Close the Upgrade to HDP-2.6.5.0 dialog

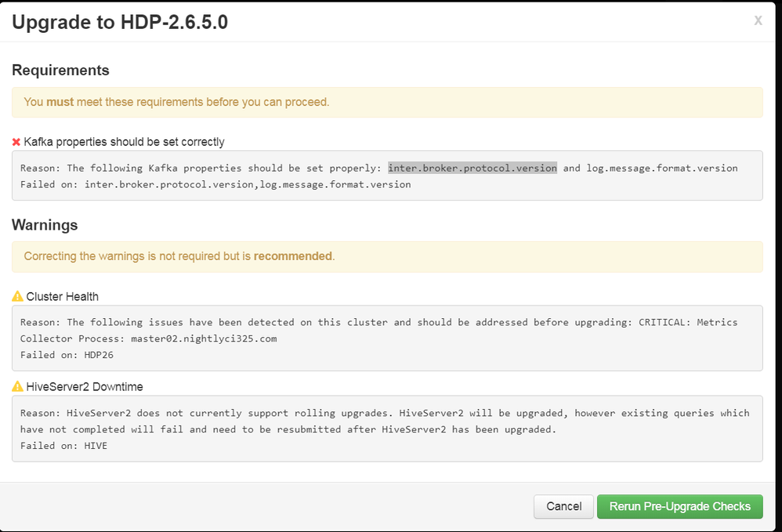(x=758, y=21)
